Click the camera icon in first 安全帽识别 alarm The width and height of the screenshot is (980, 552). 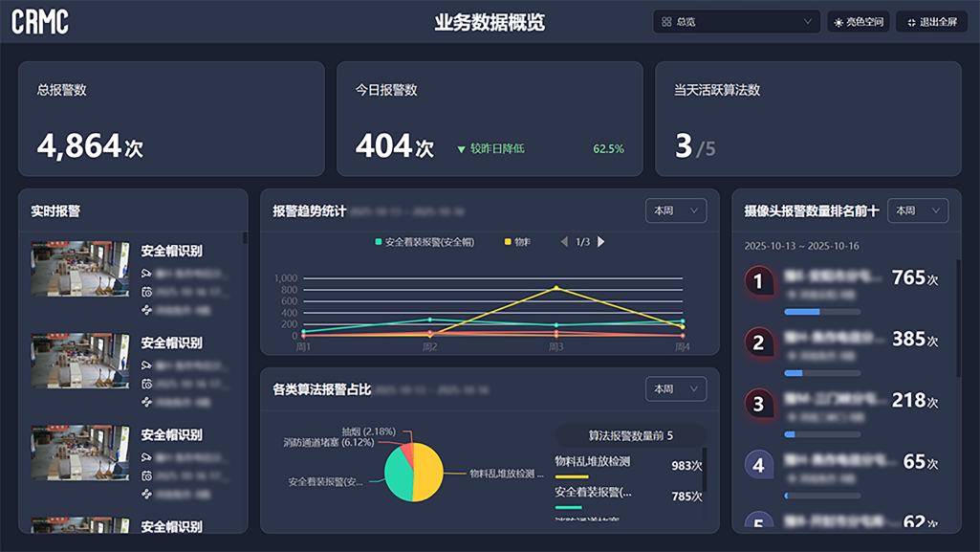(146, 274)
